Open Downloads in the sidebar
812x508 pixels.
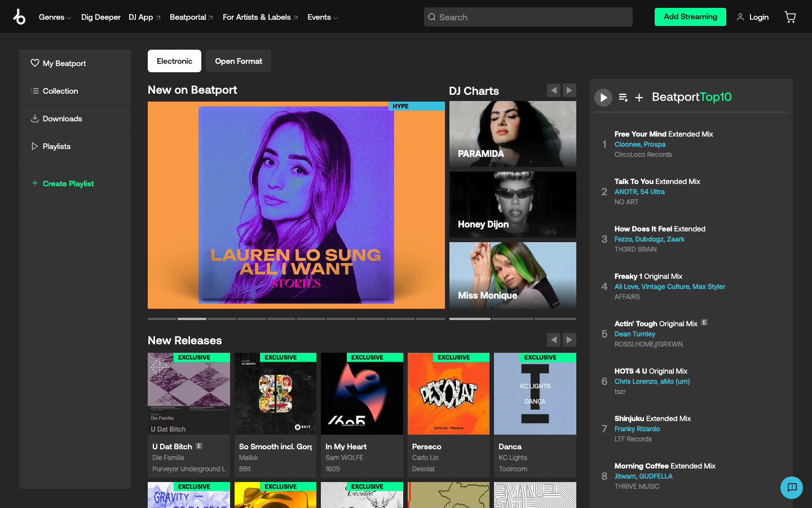pyautogui.click(x=75, y=119)
